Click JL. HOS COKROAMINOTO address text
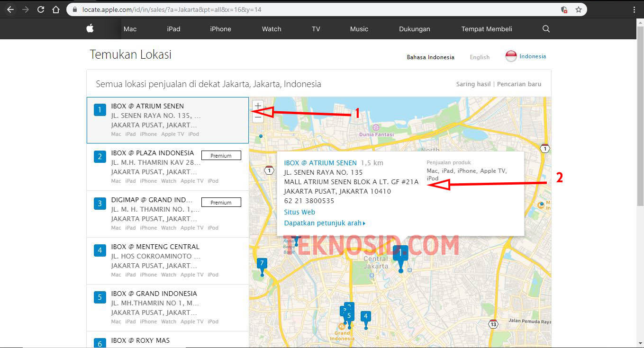 click(156, 256)
